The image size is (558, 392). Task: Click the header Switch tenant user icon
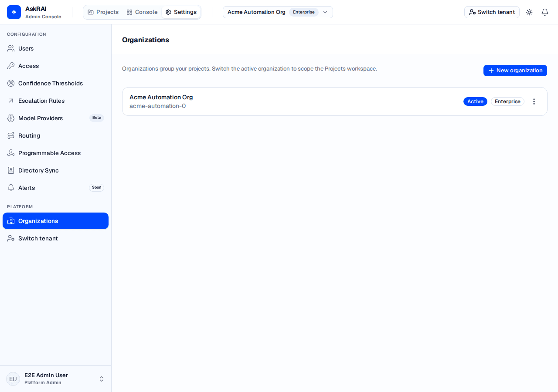[x=472, y=12]
